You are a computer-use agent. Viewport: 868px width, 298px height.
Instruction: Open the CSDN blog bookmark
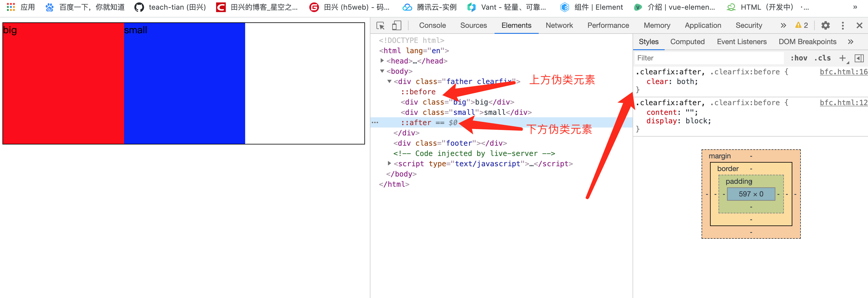click(x=257, y=7)
